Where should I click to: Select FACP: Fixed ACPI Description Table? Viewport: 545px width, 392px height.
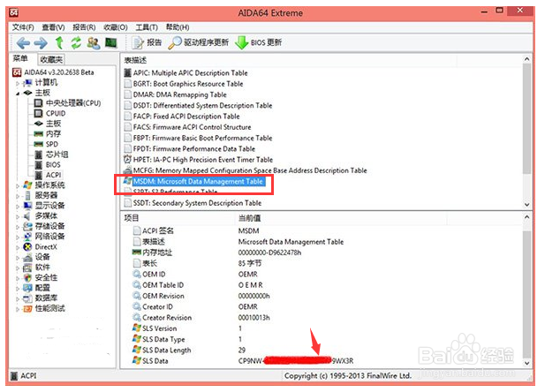coord(182,117)
